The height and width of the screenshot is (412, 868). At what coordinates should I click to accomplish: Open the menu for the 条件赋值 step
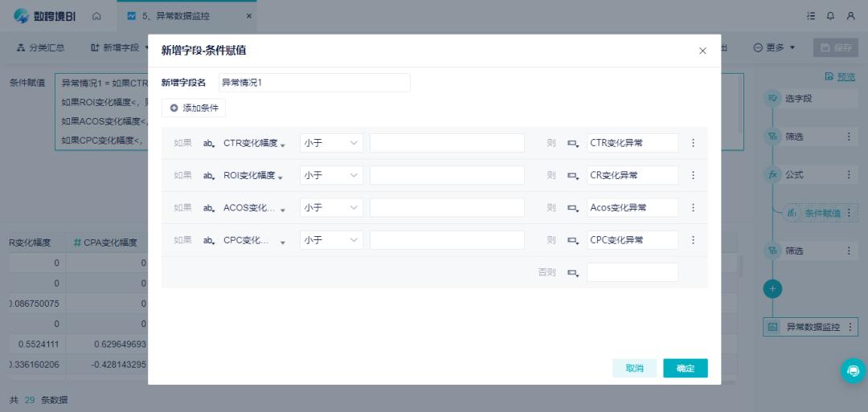(x=849, y=213)
